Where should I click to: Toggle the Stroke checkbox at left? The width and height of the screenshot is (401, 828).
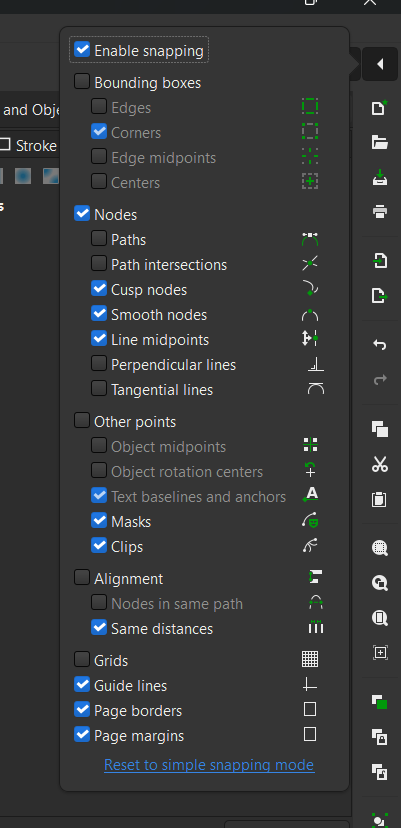coord(5,145)
